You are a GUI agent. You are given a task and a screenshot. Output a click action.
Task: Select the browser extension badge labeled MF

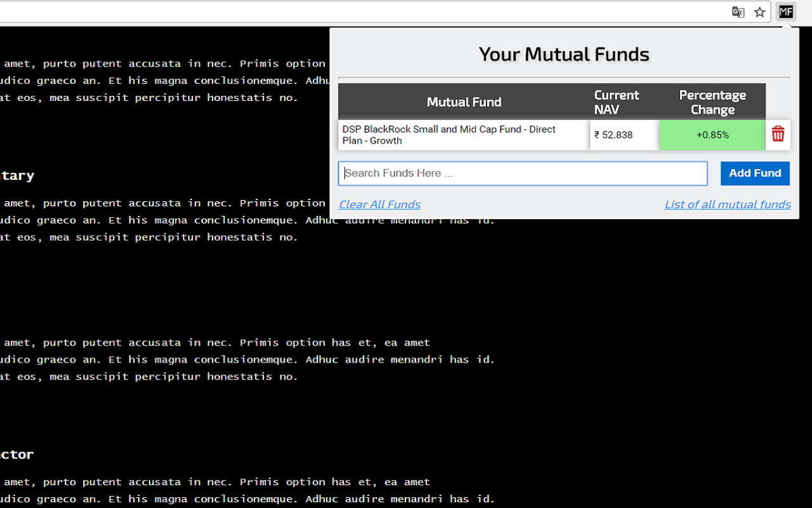point(785,11)
